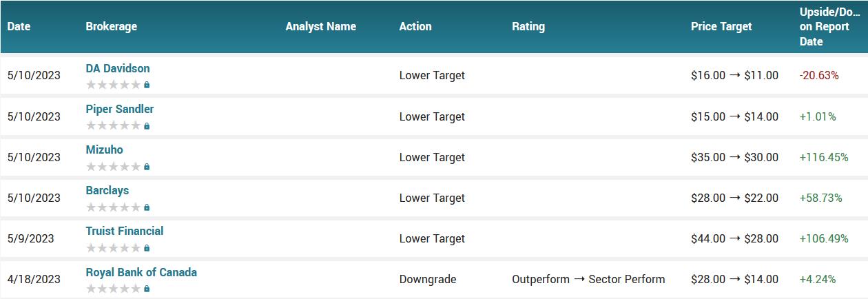Viewport: 868px width, 299px height.
Task: Click the star rating under Mizuho
Action: [x=114, y=167]
